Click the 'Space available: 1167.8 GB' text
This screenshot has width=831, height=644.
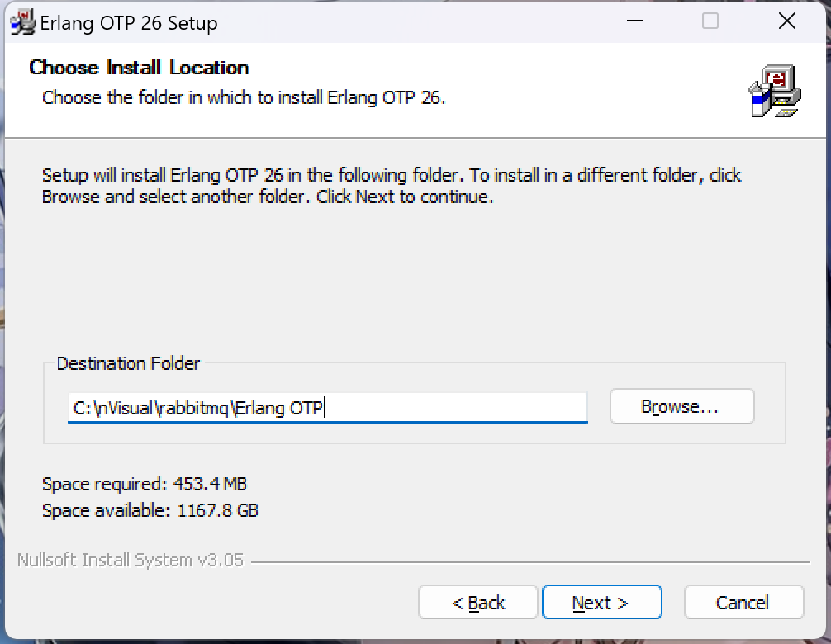[150, 510]
